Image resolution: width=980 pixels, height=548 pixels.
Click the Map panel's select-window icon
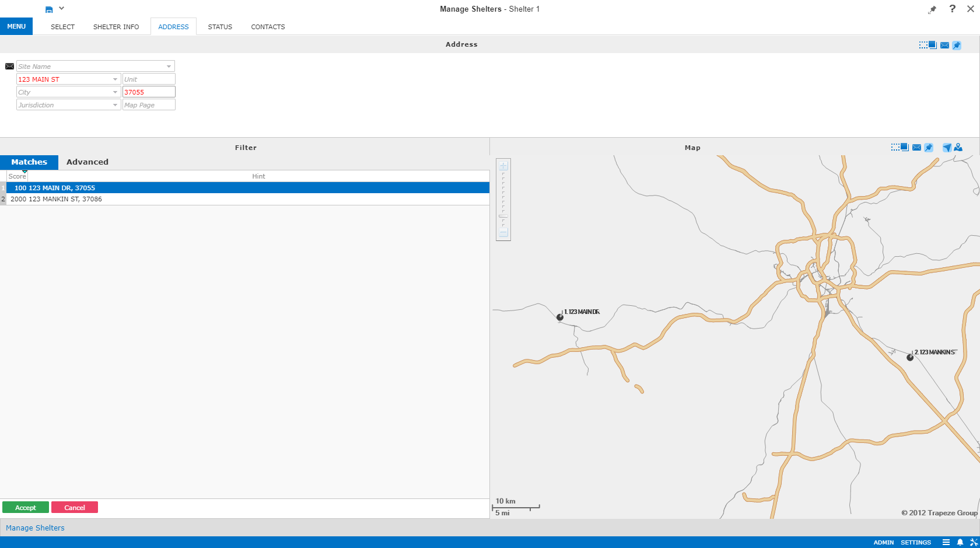tap(900, 148)
